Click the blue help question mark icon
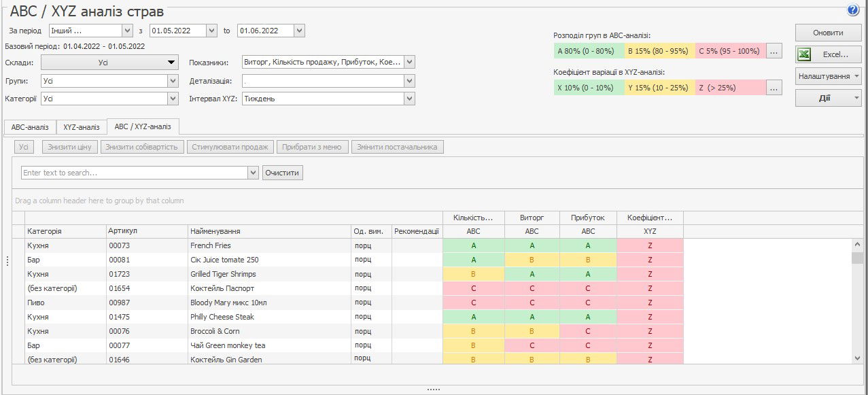This screenshot has width=868, height=395. [853, 10]
